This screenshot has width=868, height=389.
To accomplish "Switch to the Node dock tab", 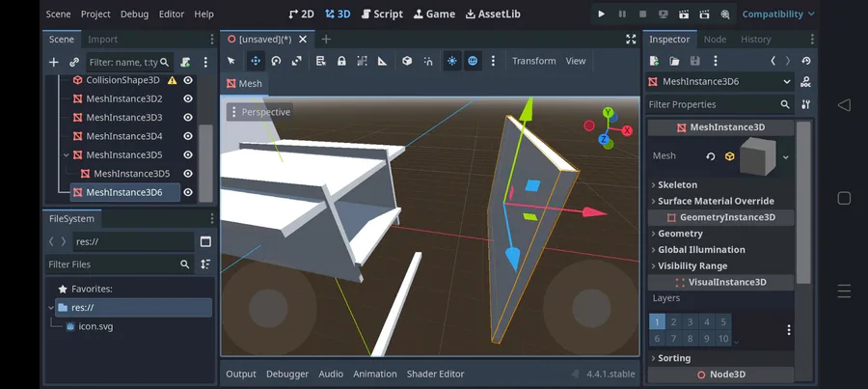I will click(x=715, y=40).
